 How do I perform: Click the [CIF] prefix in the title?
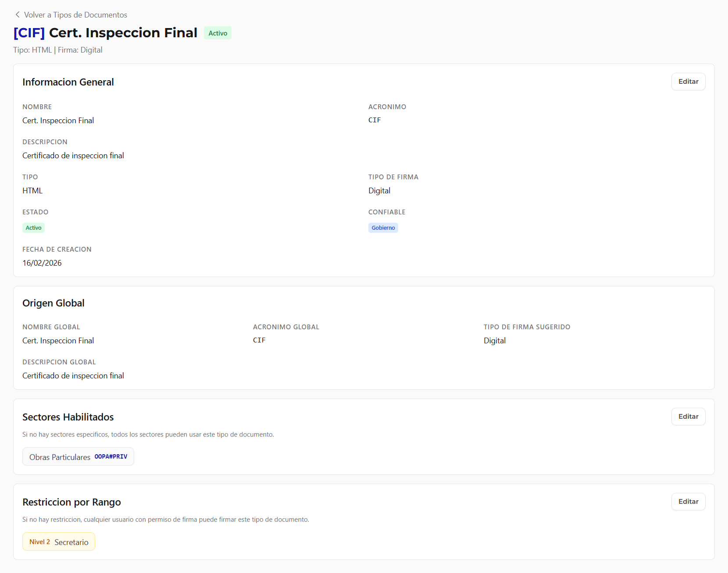pyautogui.click(x=29, y=33)
